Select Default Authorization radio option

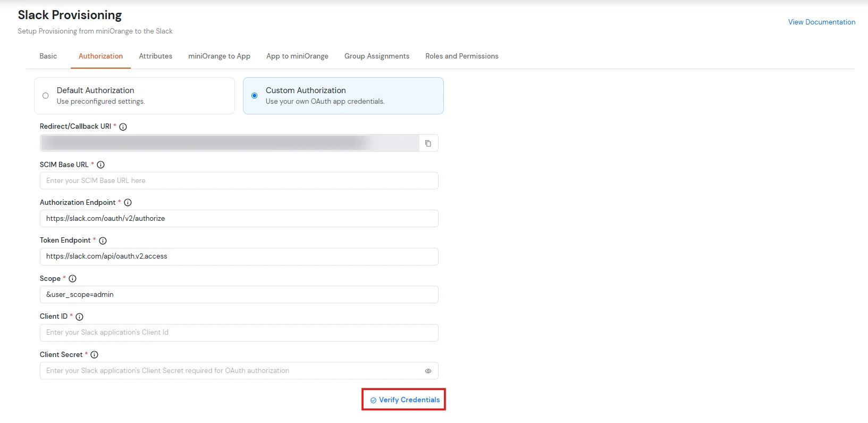click(x=46, y=96)
